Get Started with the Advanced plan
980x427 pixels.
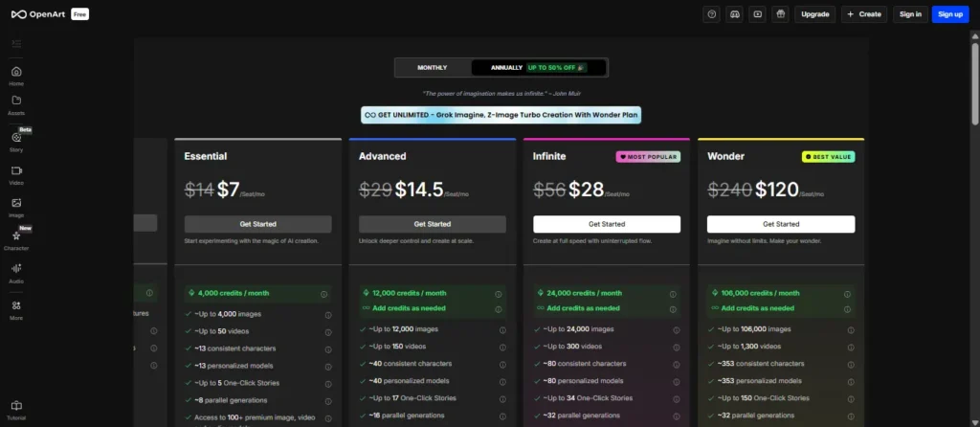(433, 224)
